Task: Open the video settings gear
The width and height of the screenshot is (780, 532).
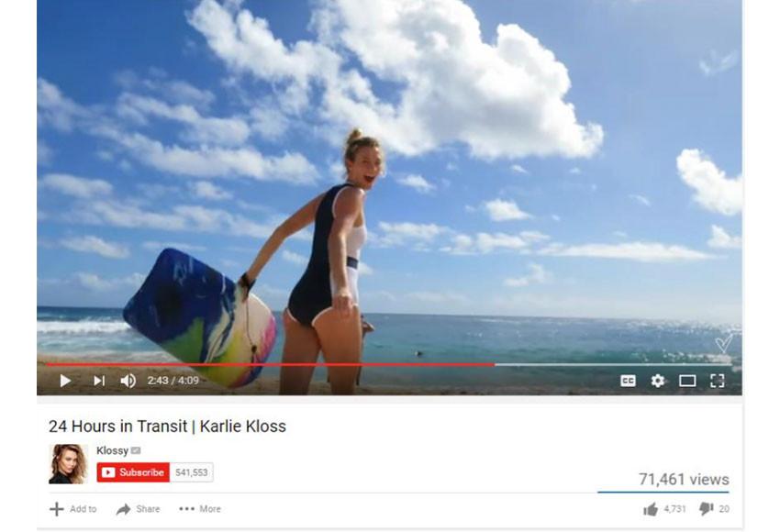Action: pos(658,381)
